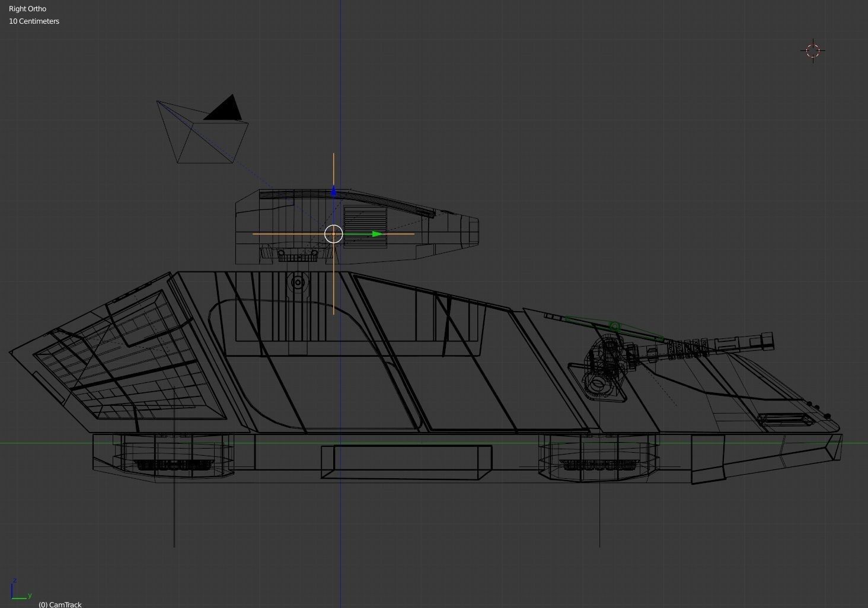Click the white manipulator center circle
Viewport: 868px width, 608px height.
pos(334,234)
